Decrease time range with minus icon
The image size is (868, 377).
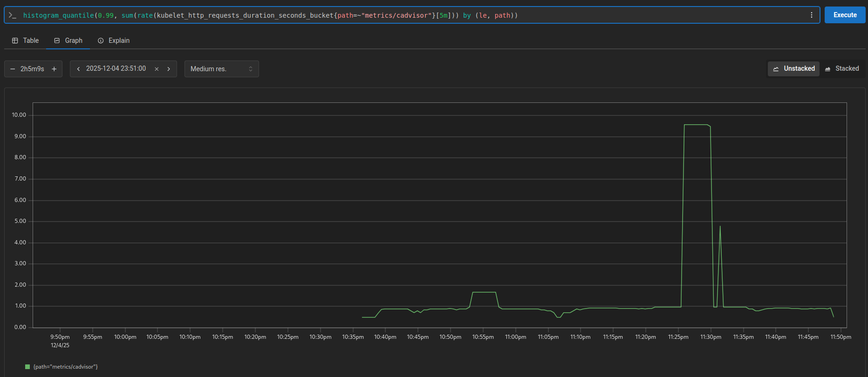coord(13,69)
